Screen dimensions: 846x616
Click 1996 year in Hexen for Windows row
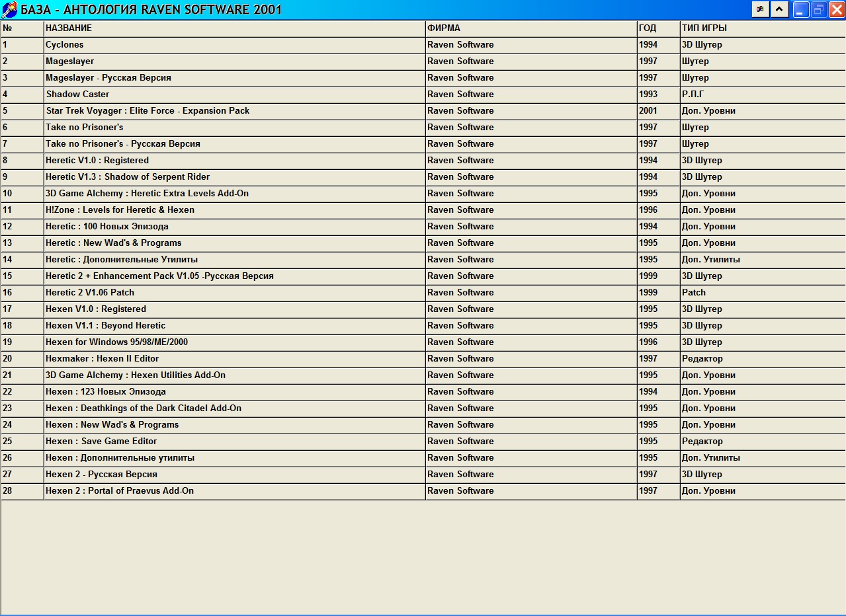pyautogui.click(x=648, y=342)
